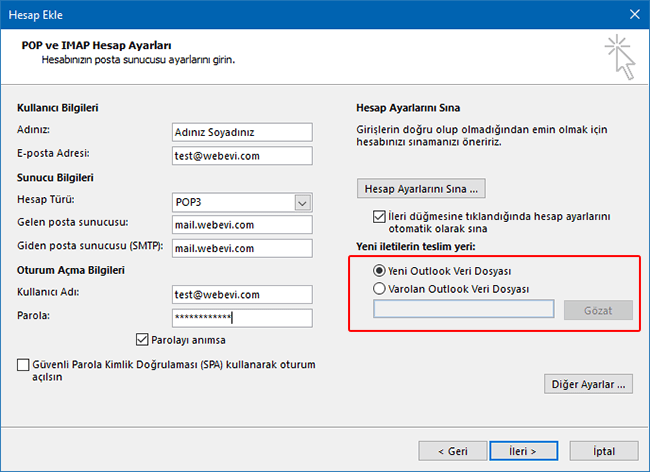The height and width of the screenshot is (472, 650).
Task: Click the cursor sparkle icon in header
Action: click(x=619, y=57)
